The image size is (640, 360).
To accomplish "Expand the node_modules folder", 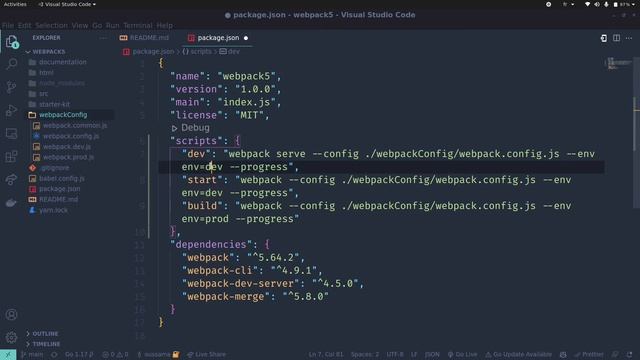I will point(57,83).
